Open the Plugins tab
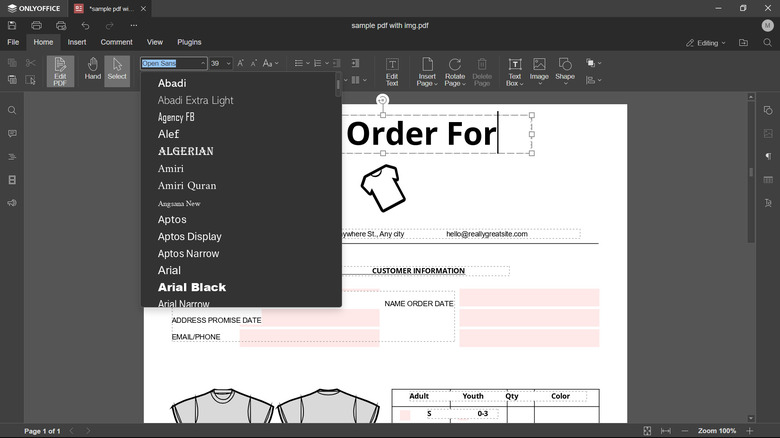The width and height of the screenshot is (780, 438). [x=189, y=43]
